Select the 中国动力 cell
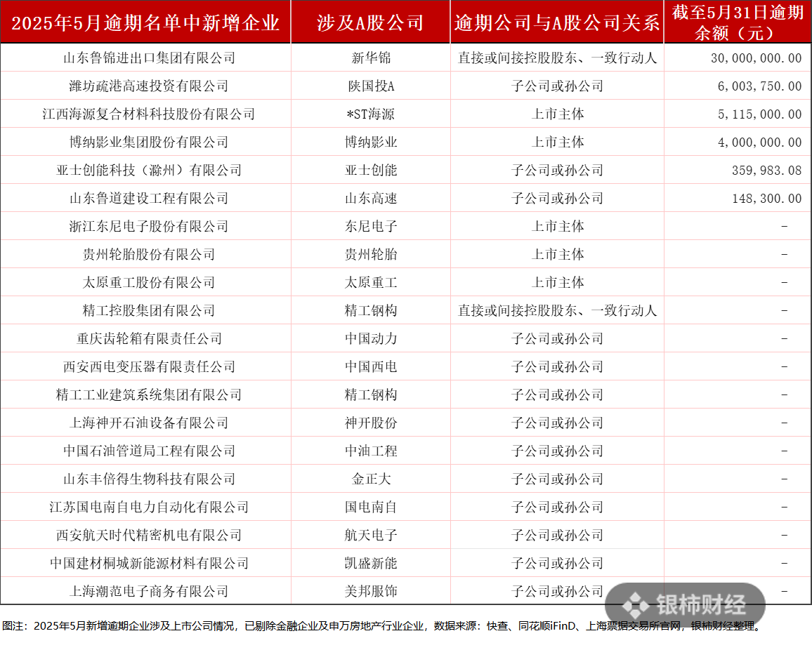812x650 pixels. coord(370,338)
